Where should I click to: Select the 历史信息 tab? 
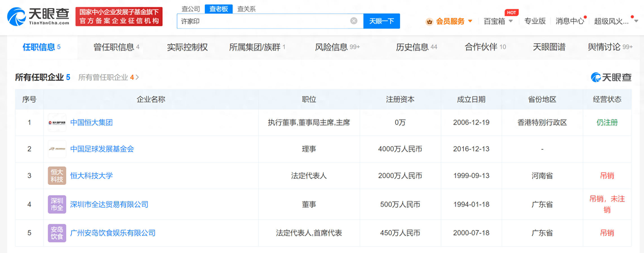tap(416, 47)
